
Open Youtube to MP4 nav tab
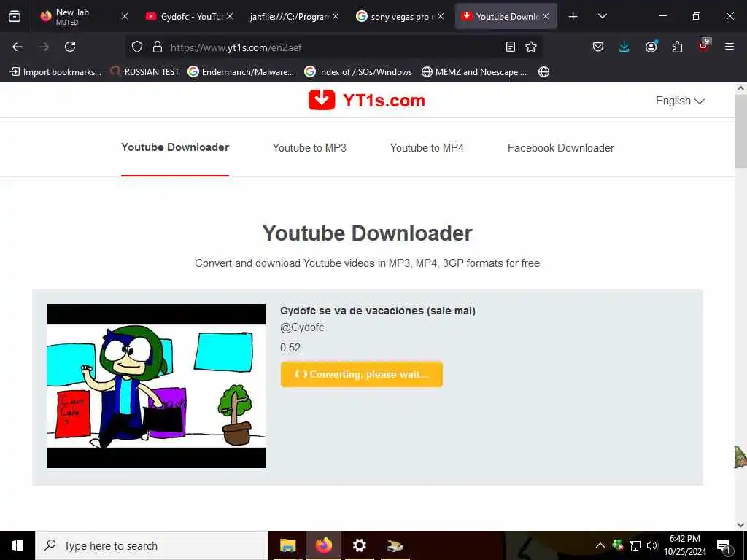point(427,148)
